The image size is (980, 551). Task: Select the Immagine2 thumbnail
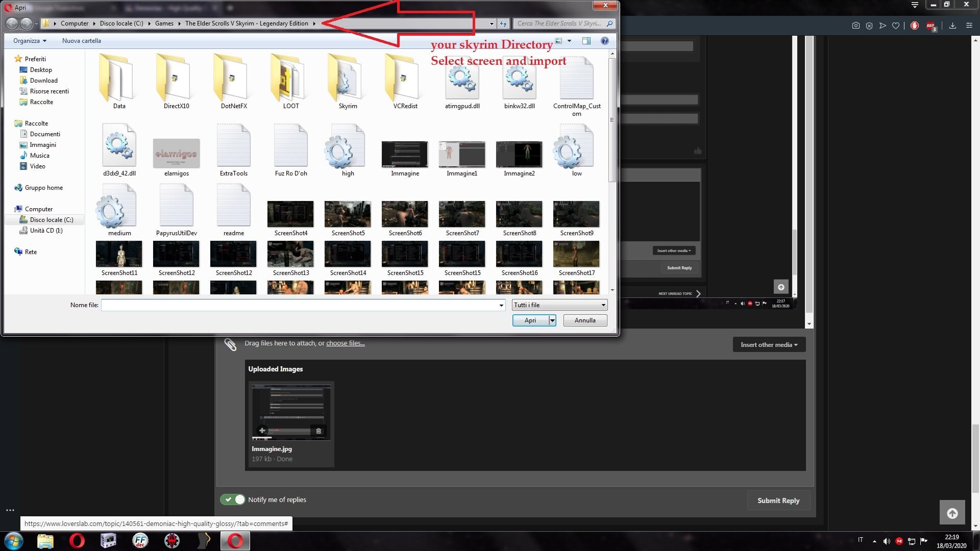pyautogui.click(x=519, y=154)
